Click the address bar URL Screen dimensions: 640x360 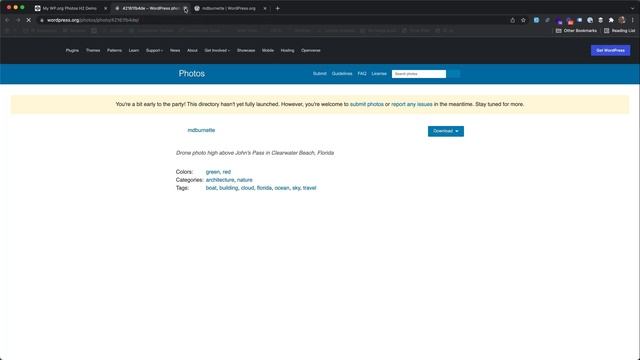tap(93, 20)
